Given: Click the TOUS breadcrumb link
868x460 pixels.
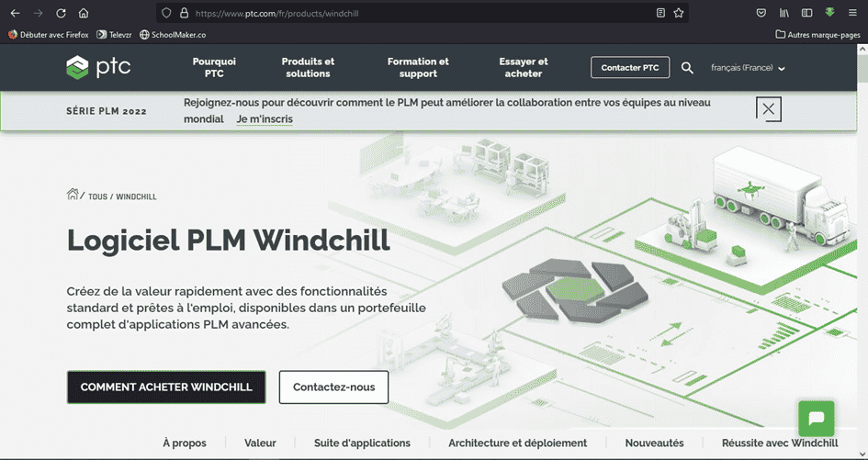Looking at the screenshot, I should coord(98,196).
